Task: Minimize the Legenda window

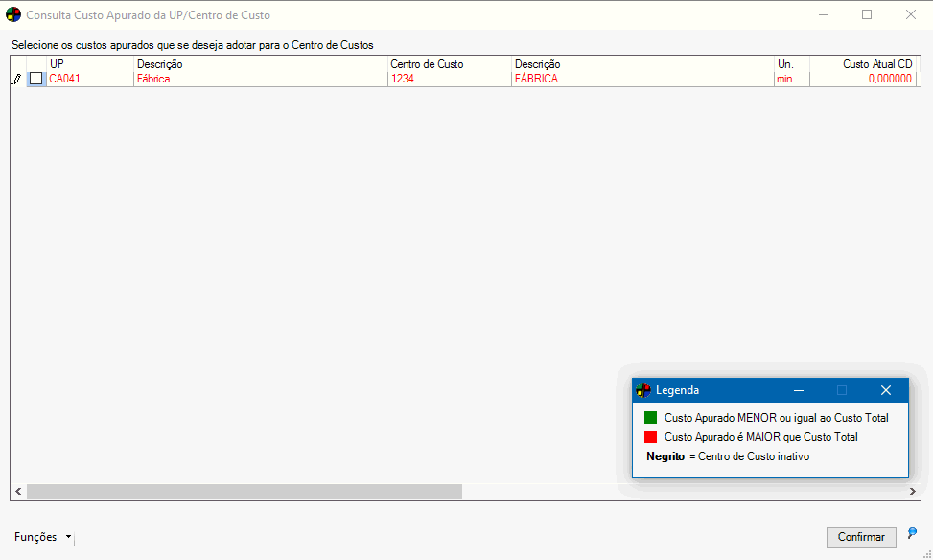Action: point(798,390)
